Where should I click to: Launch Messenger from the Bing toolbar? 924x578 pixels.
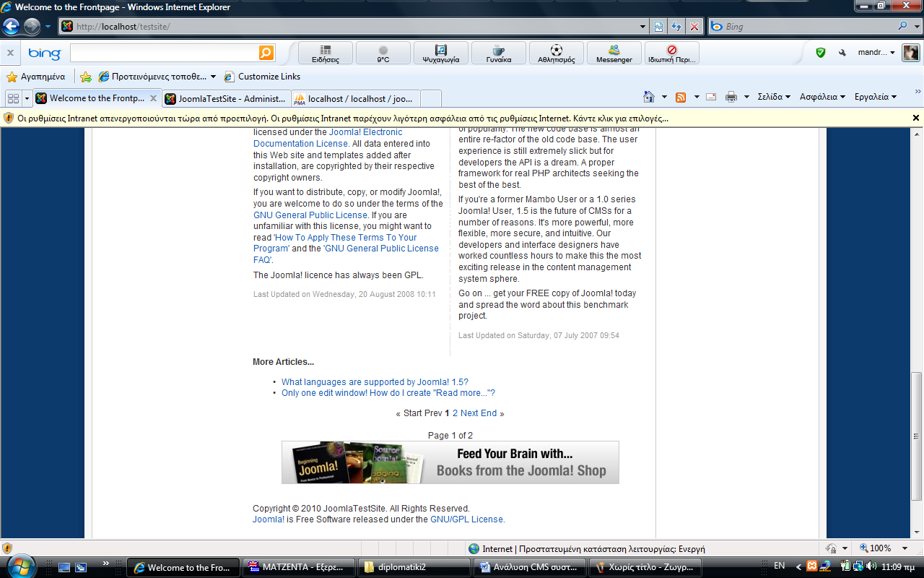(614, 53)
